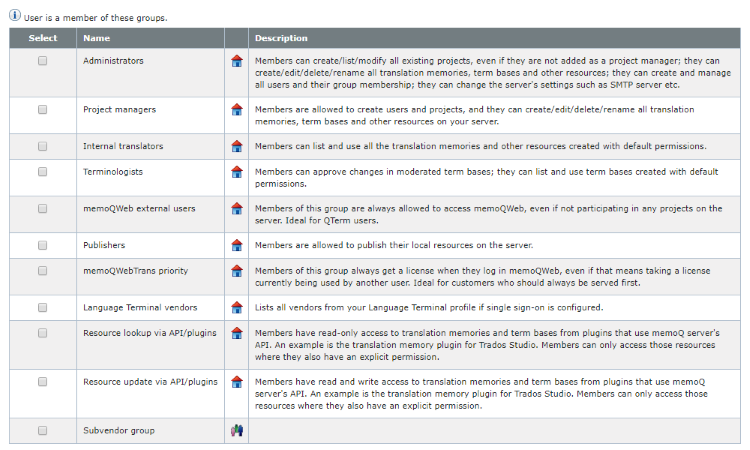Click the info icon above the table

coord(15,17)
